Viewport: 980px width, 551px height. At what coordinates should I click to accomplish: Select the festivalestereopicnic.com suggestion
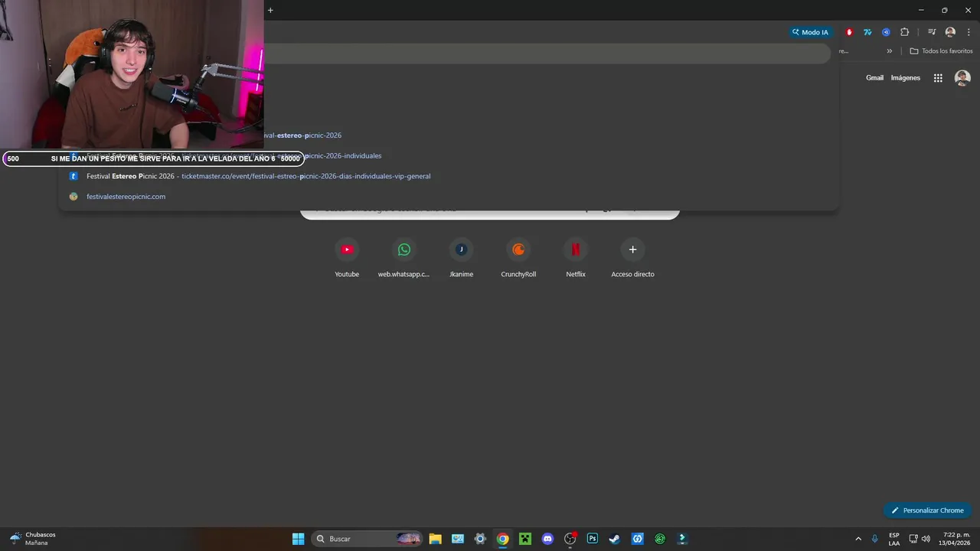pyautogui.click(x=449, y=197)
